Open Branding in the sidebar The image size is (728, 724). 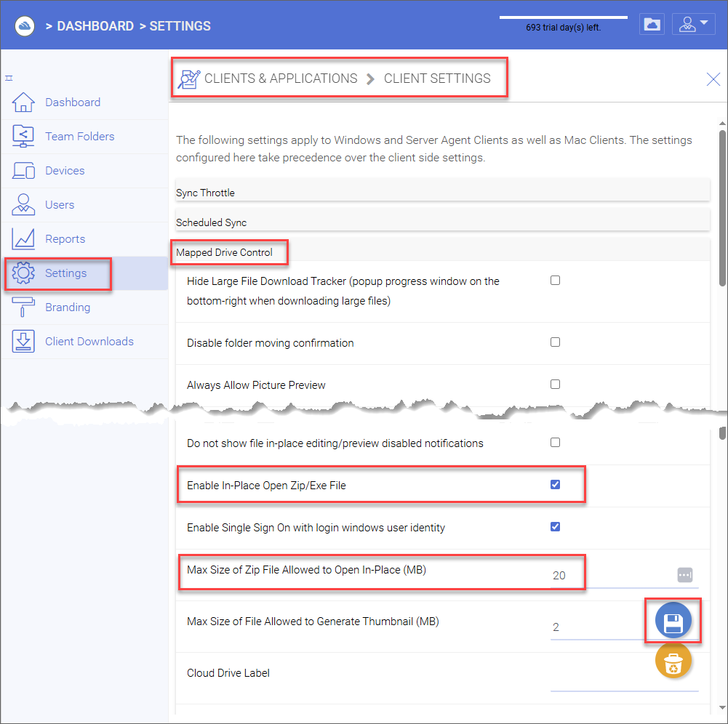pos(68,307)
